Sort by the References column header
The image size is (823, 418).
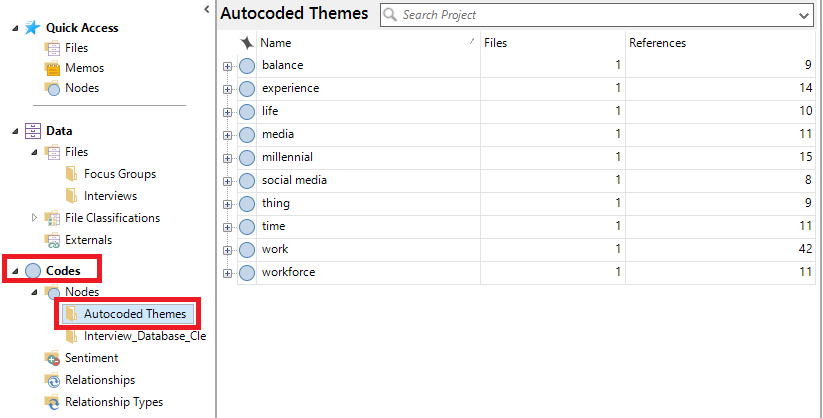click(x=722, y=43)
